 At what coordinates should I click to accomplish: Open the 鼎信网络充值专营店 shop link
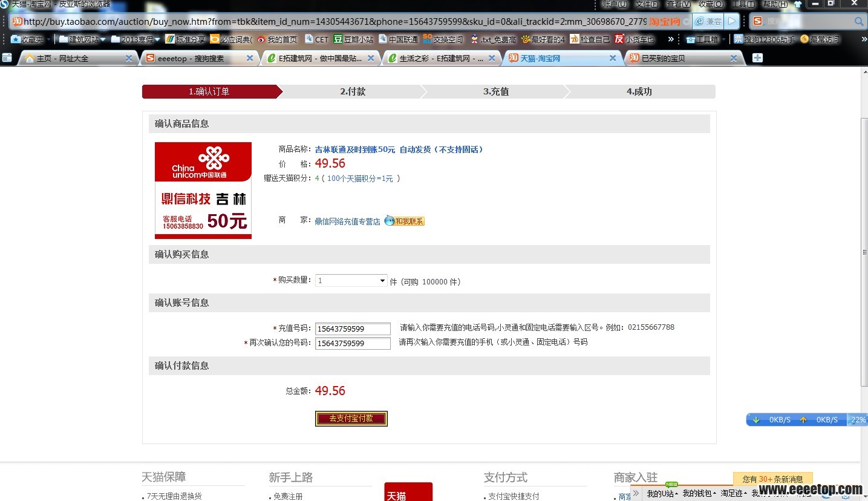tap(347, 221)
